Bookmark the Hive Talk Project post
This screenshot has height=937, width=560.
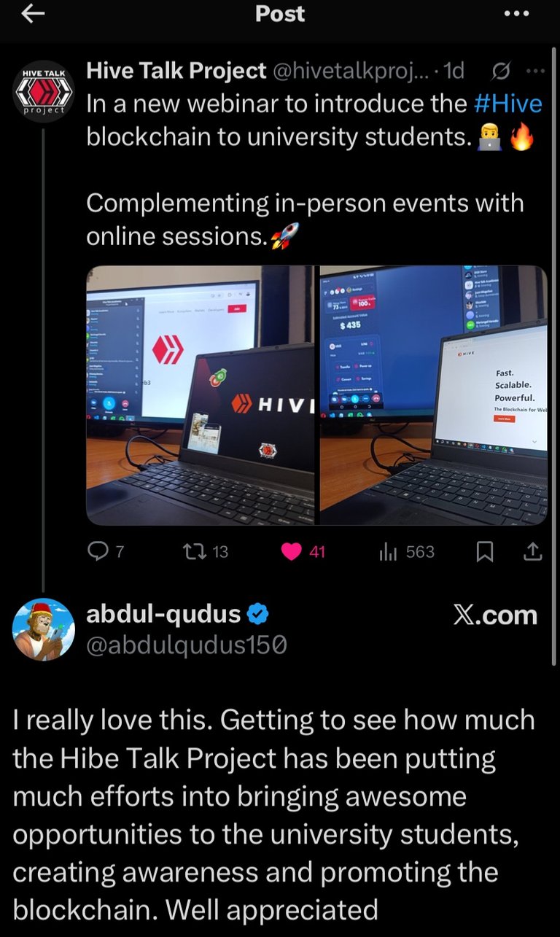point(484,552)
